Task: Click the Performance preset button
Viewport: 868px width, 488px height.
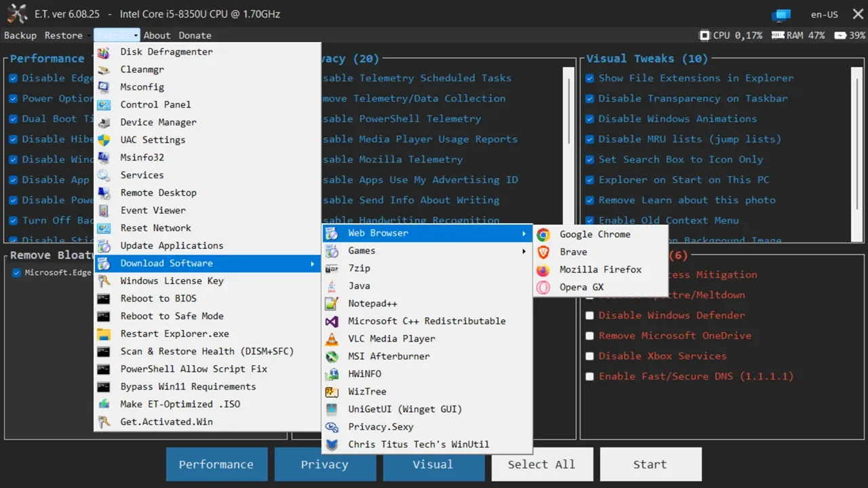Action: (216, 464)
